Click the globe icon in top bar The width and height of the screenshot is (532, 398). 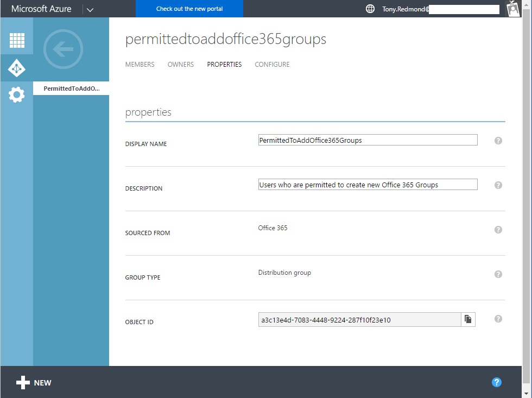pos(370,9)
